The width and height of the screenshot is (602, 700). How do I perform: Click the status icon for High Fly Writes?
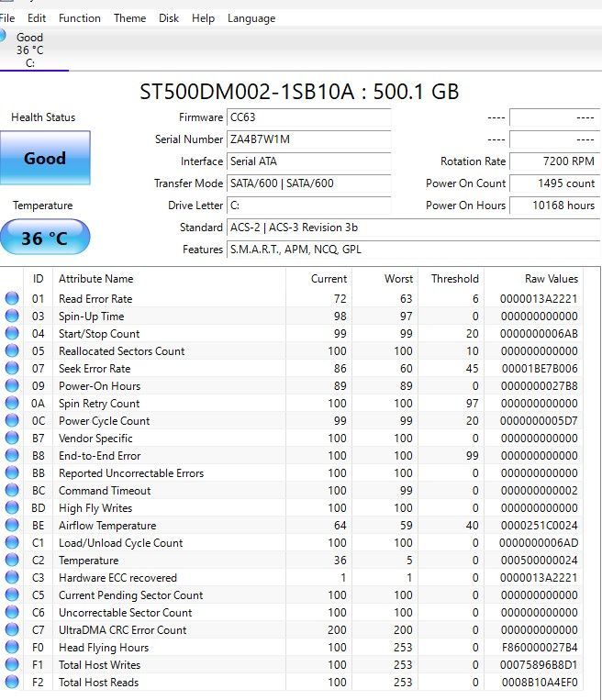tap(12, 507)
